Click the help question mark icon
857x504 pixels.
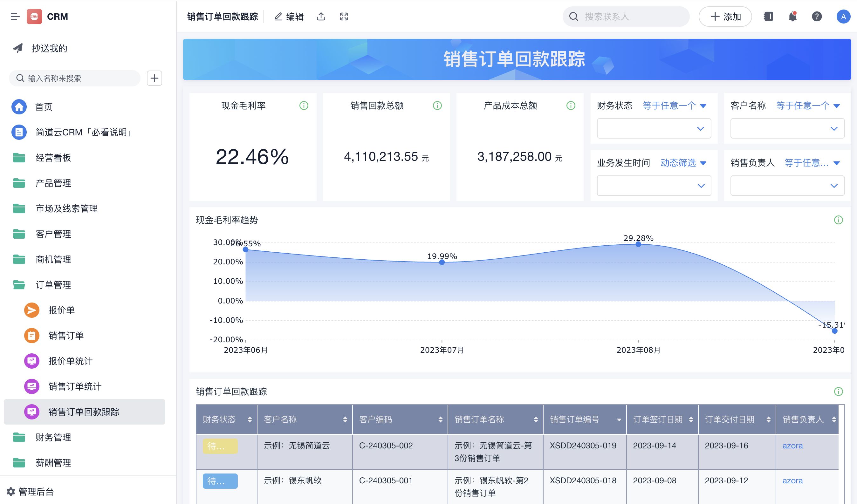click(x=817, y=16)
